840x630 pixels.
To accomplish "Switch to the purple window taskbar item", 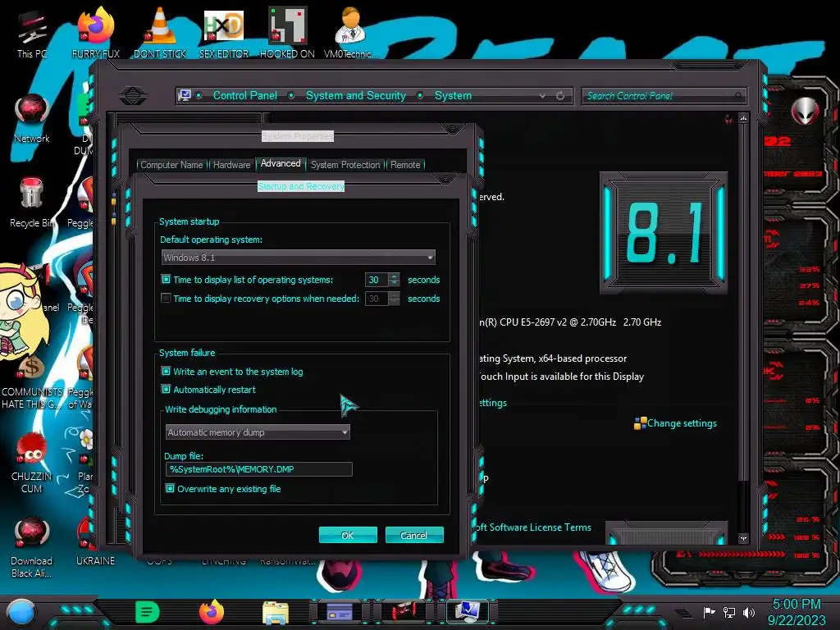I will 340,612.
